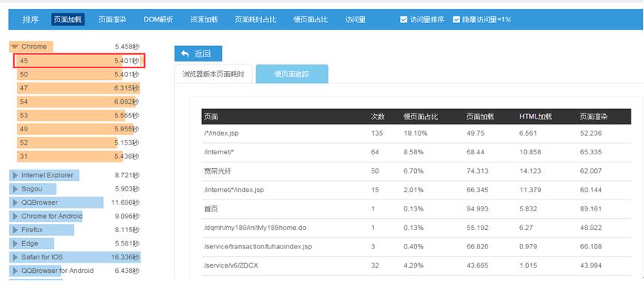Sort by DOM解析

158,19
